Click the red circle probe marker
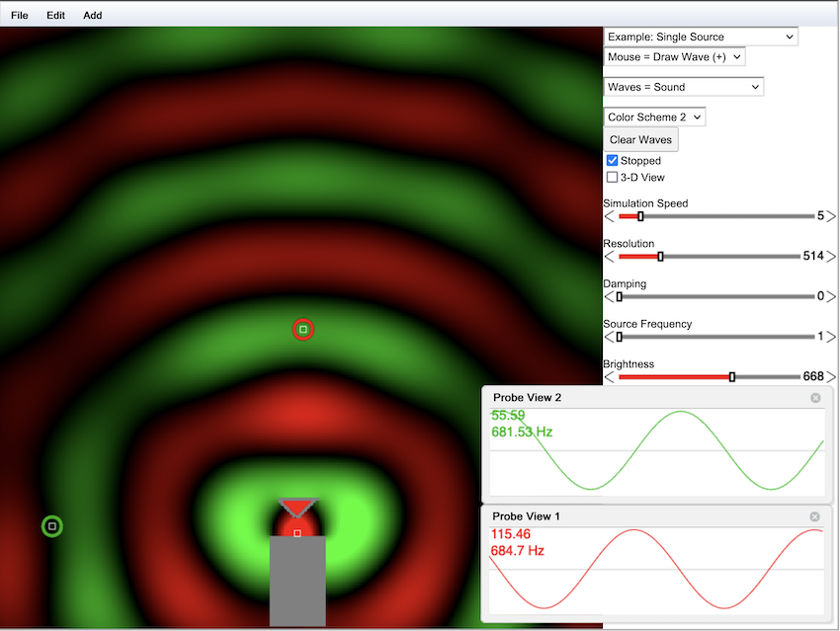The image size is (840, 631). [x=303, y=329]
